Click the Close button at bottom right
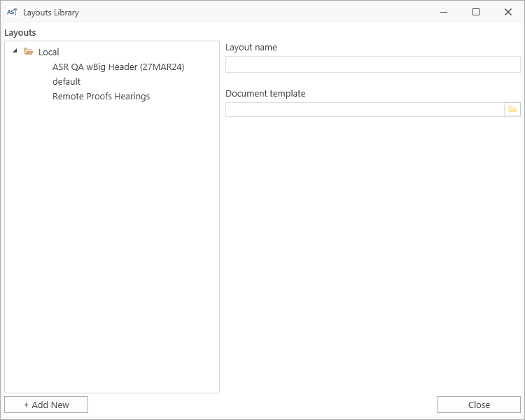Screen dimensions: 525x420 pos(479,405)
